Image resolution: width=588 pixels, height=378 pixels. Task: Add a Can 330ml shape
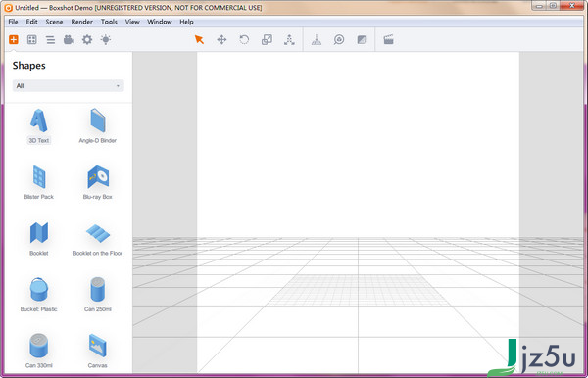[x=39, y=351]
